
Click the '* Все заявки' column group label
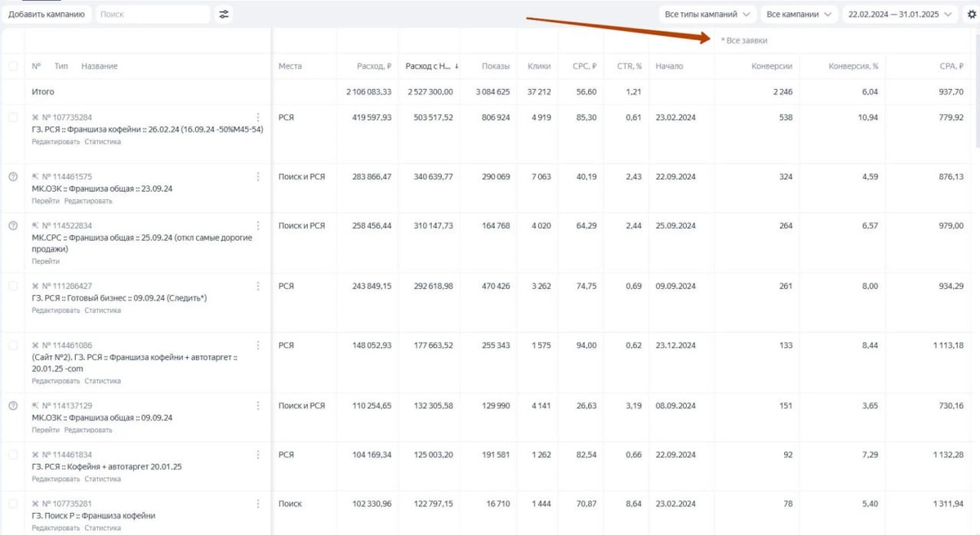coord(744,40)
